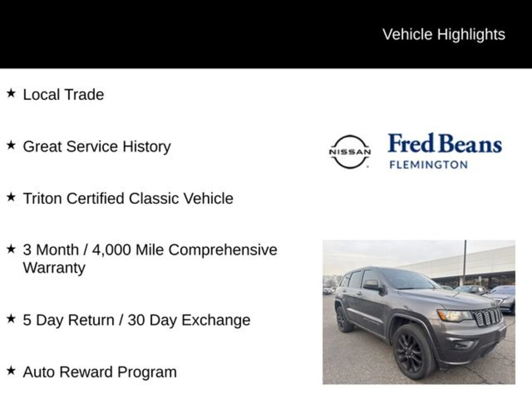
Task: Click the Vehicle Highlights heading
Action: pos(444,34)
